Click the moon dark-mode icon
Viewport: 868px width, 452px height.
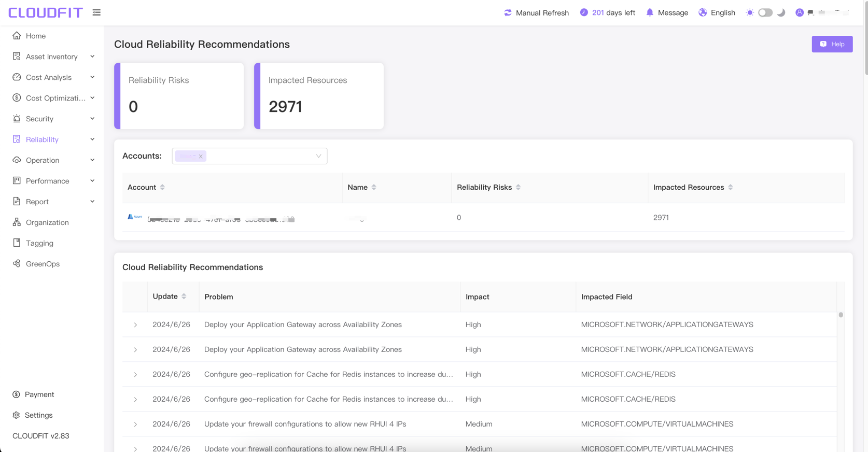(781, 12)
